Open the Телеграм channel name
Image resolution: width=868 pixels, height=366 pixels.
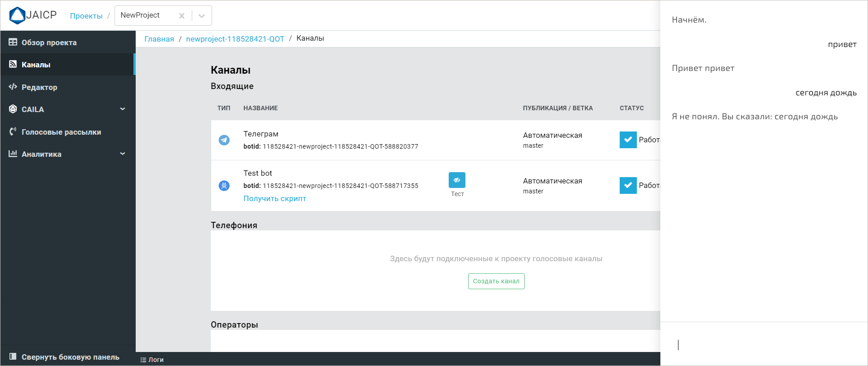(x=261, y=134)
